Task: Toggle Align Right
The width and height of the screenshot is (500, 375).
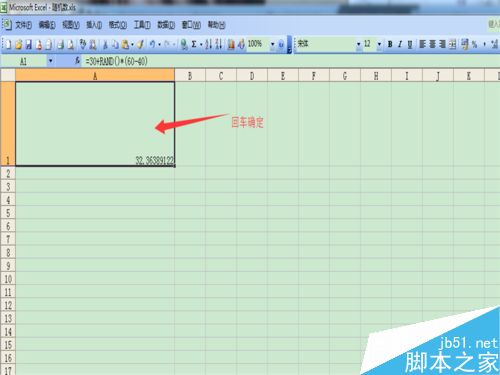Action: [x=442, y=44]
